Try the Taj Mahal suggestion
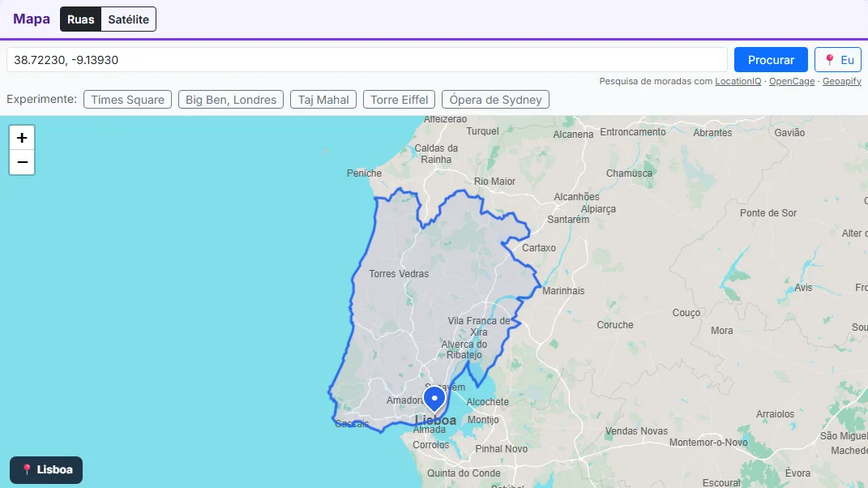The width and height of the screenshot is (868, 488). coord(323,100)
